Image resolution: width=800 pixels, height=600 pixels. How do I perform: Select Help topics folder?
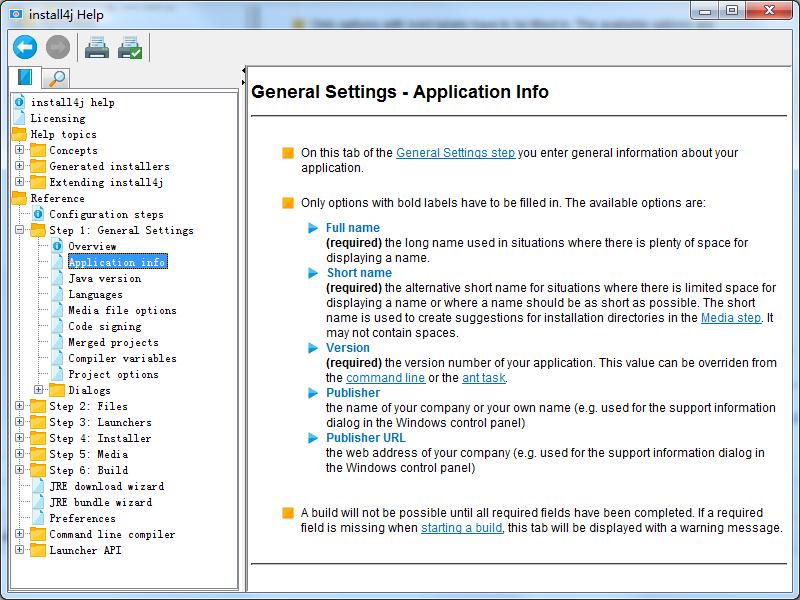pos(63,134)
